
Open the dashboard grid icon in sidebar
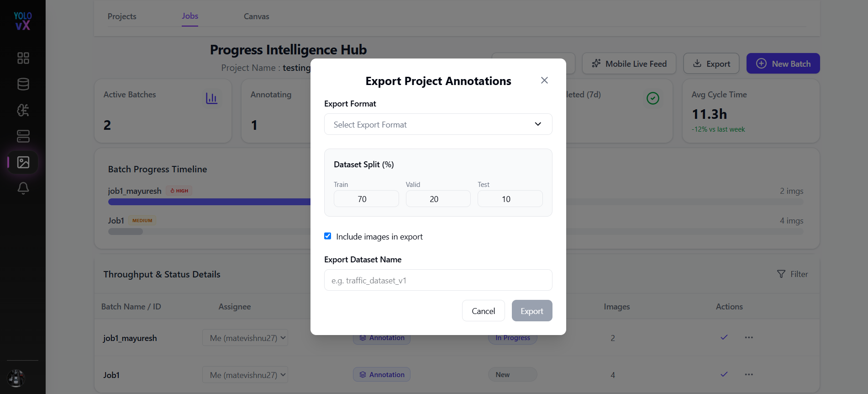tap(23, 58)
